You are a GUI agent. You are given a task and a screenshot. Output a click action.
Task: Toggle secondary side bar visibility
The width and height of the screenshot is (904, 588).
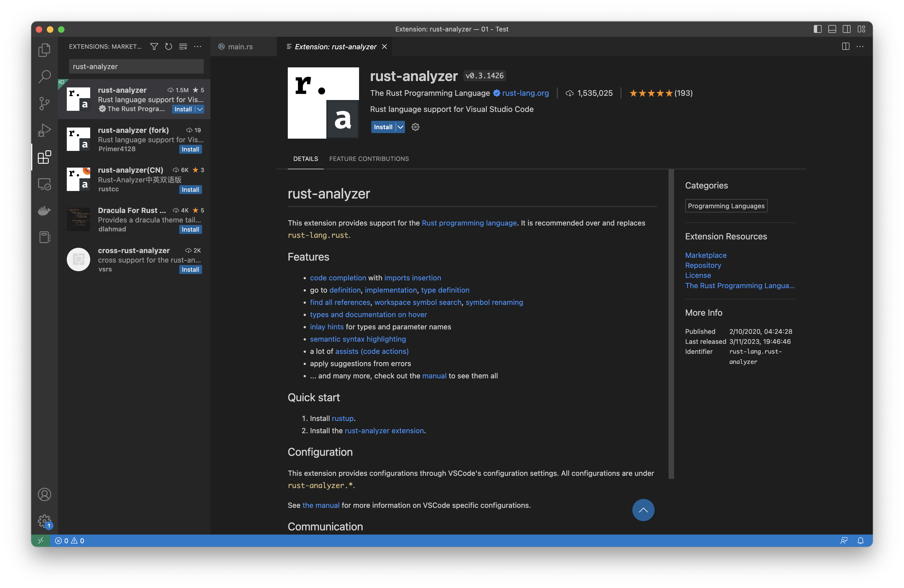[846, 29]
